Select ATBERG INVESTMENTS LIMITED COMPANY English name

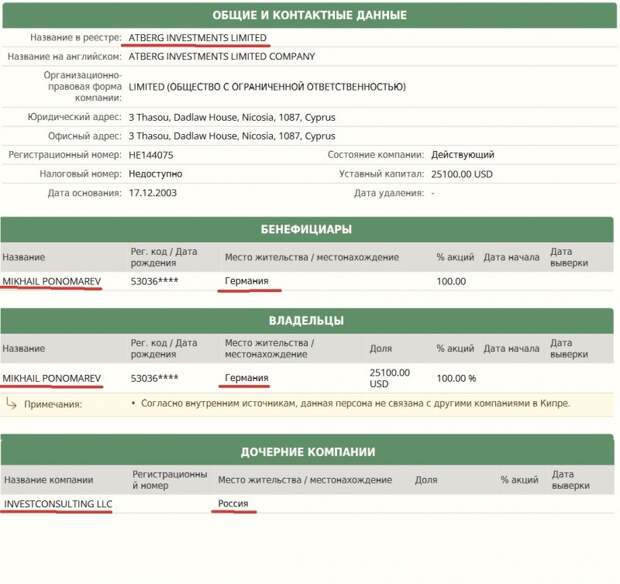pyautogui.click(x=221, y=57)
